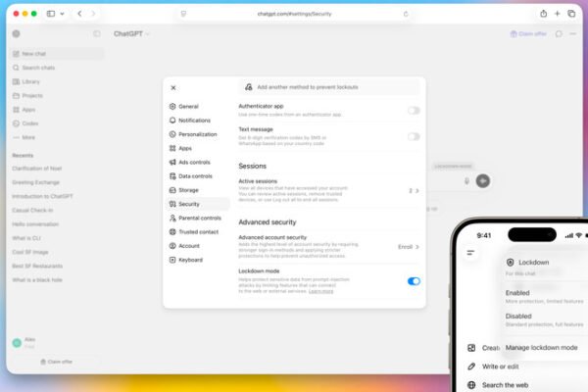Open the temporary chat bubble icon

click(x=559, y=33)
